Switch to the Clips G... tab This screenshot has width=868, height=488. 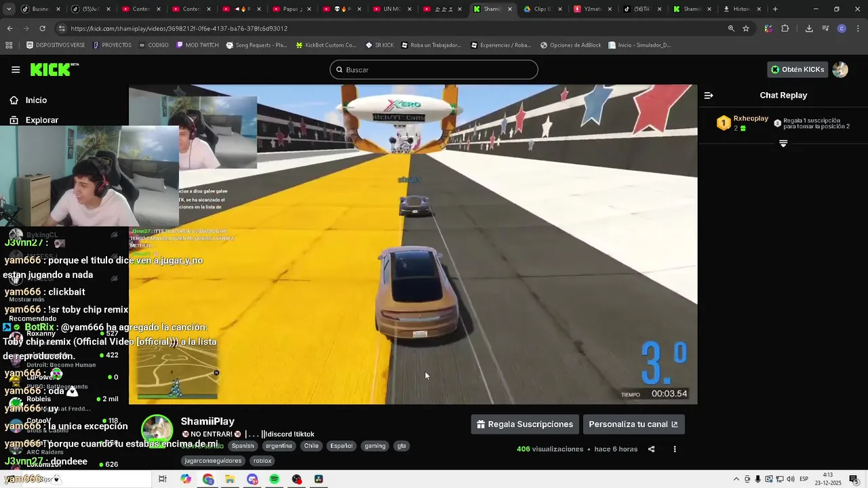[x=542, y=9]
